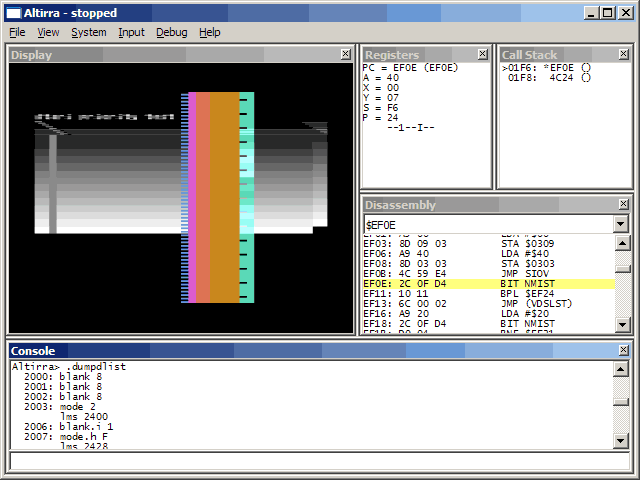
Task: Open the Debug menu
Action: [x=171, y=32]
